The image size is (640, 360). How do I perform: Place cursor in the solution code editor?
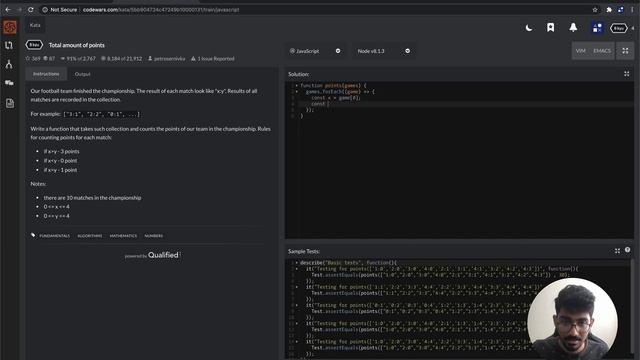point(459,160)
